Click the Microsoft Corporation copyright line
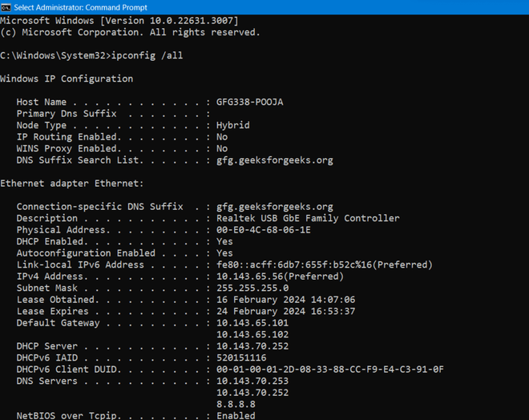529x420 pixels. 130,32
